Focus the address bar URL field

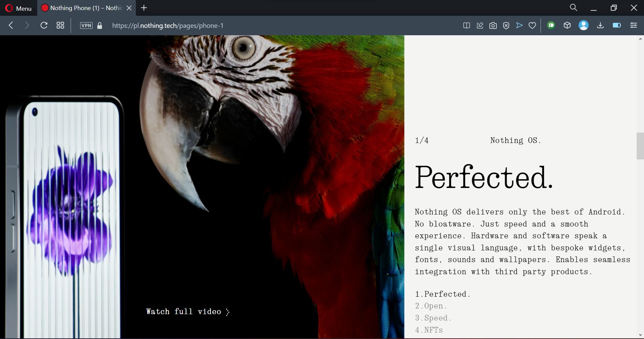168,26
